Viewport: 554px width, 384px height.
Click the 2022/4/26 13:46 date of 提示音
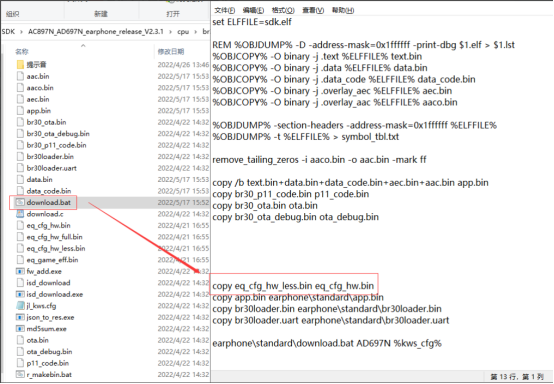point(183,65)
